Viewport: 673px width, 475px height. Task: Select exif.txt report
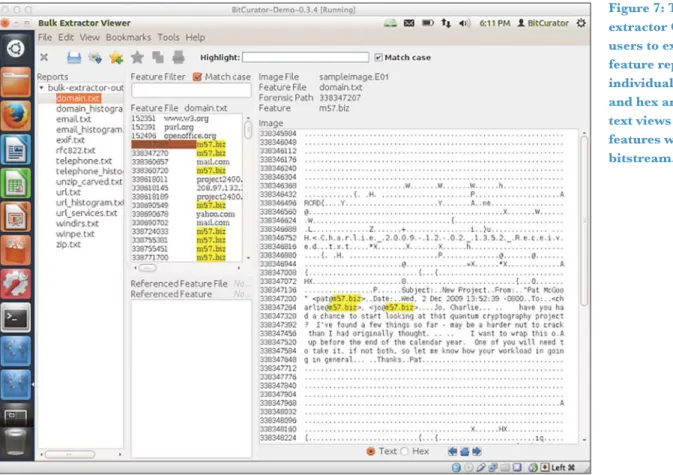click(70, 140)
